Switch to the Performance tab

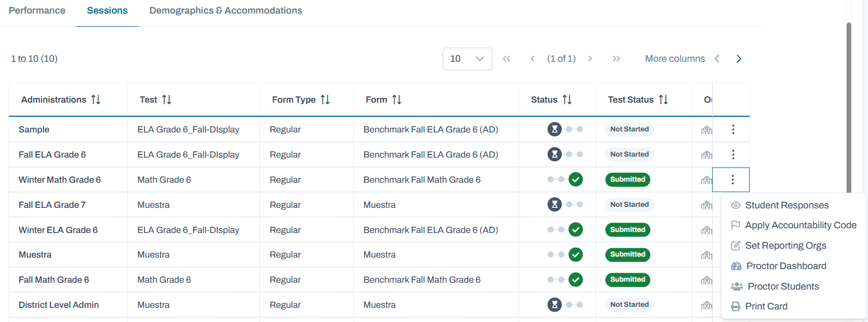click(37, 10)
